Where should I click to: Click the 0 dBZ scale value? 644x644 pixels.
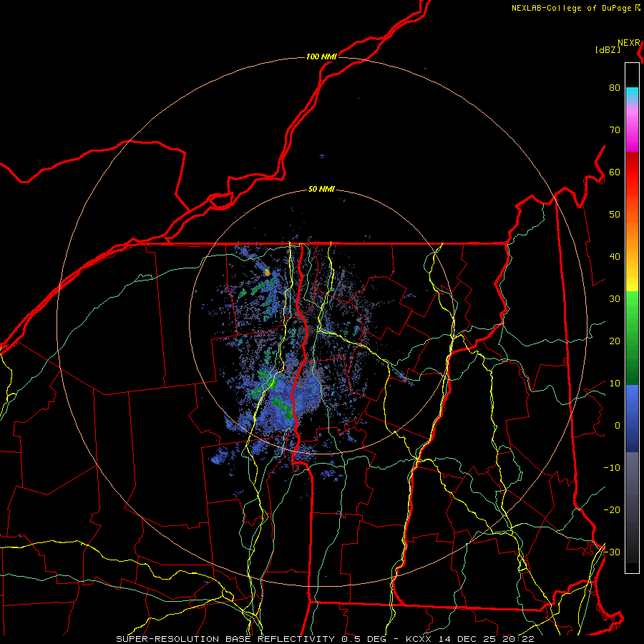(x=618, y=426)
